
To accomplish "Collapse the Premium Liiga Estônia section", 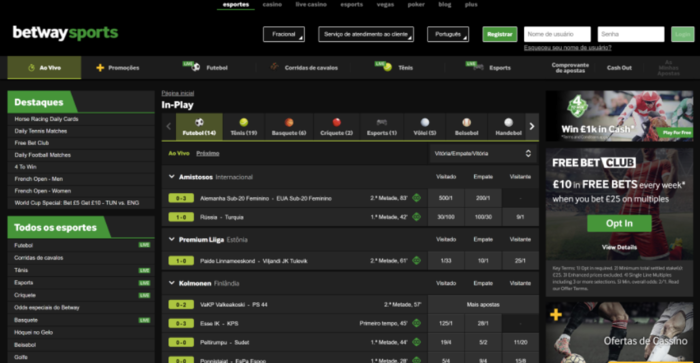I will pos(171,239).
